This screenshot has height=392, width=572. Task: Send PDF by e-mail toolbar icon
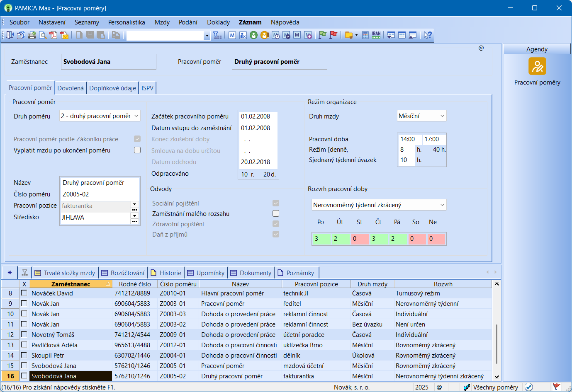point(64,35)
